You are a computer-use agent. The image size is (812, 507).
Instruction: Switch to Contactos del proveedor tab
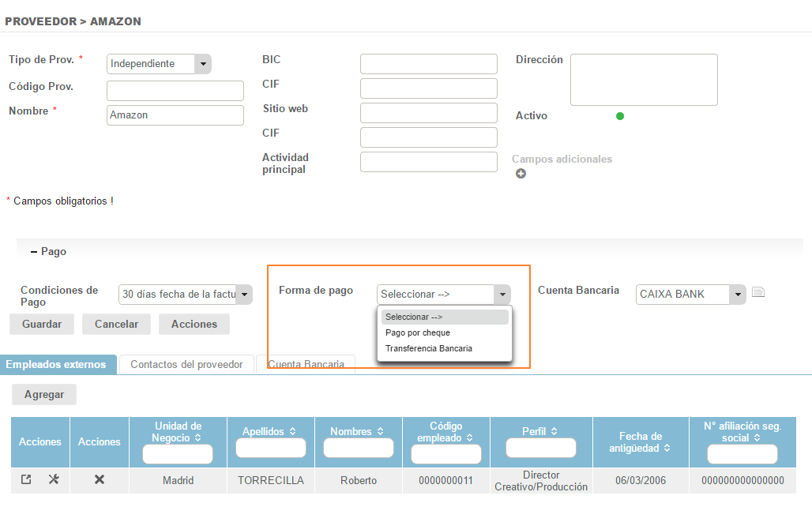186,364
